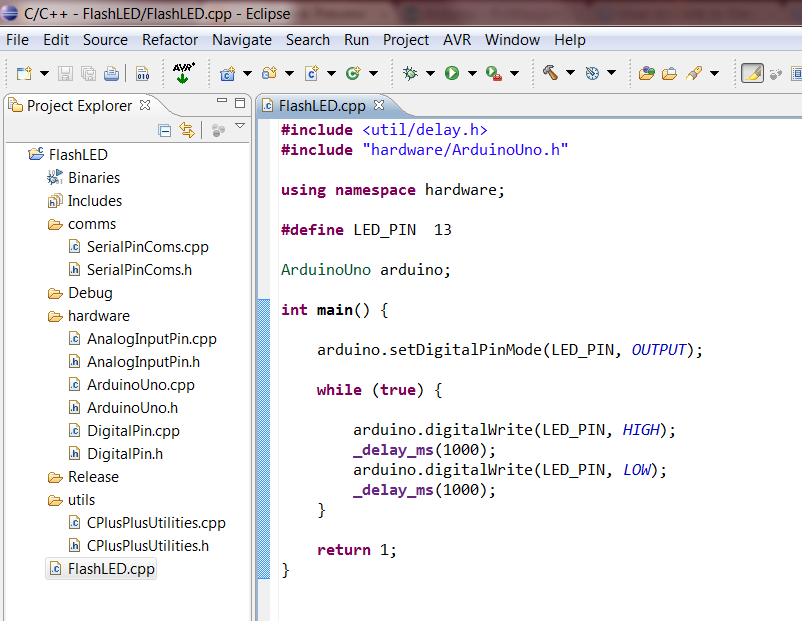Viewport: 802px width, 621px height.
Task: Click the Print icon in the toolbar
Action: tap(112, 73)
